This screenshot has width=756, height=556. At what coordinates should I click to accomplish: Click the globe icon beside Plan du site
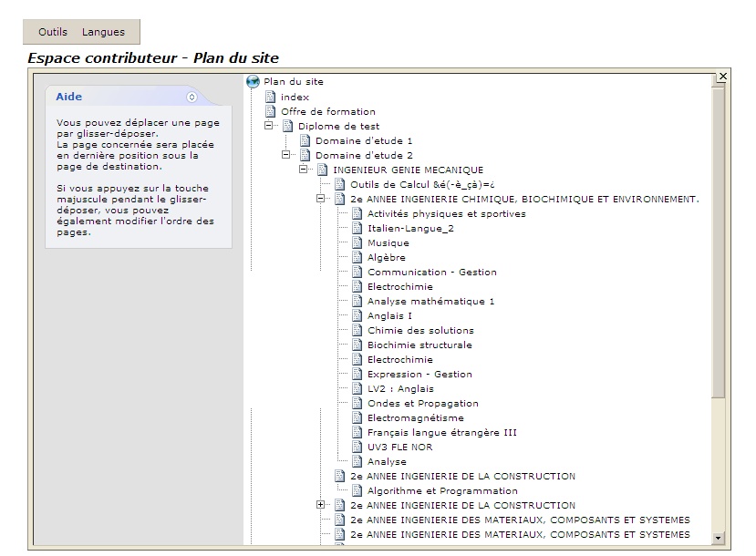[254, 82]
